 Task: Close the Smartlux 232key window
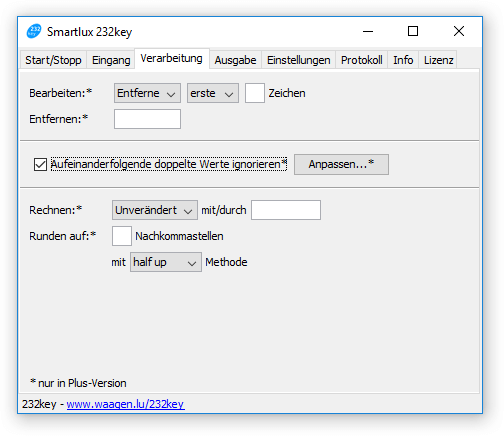pos(459,31)
